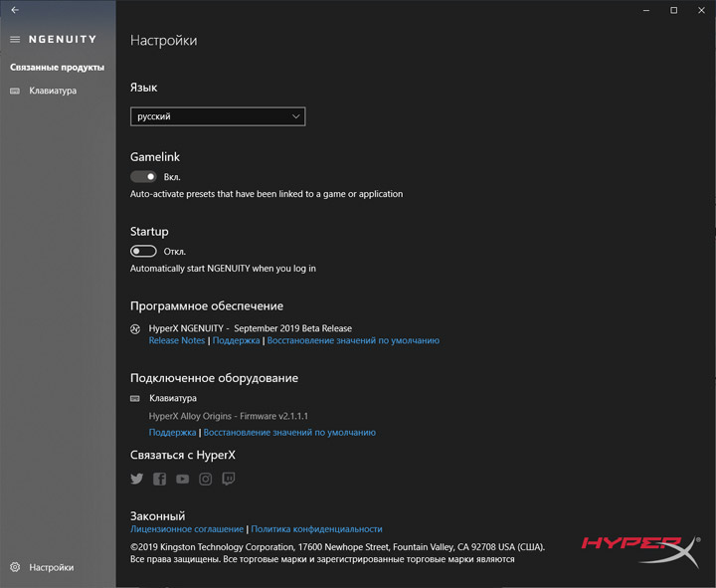Close the NGENUITY window
Viewport: 716px width, 588px height.
701,10
